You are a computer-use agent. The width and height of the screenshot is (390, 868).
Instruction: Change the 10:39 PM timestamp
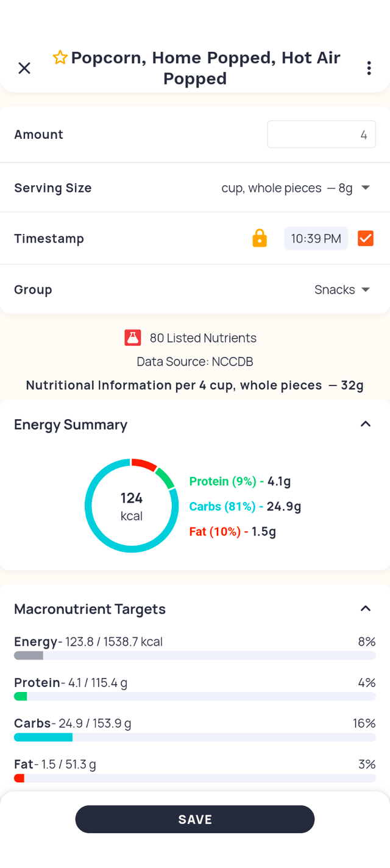(316, 238)
